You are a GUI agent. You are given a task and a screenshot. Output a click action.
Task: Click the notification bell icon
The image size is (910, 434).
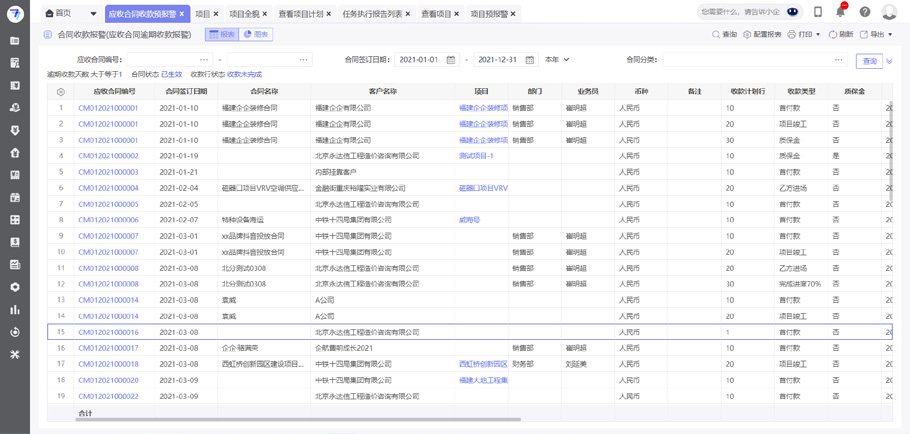click(841, 12)
